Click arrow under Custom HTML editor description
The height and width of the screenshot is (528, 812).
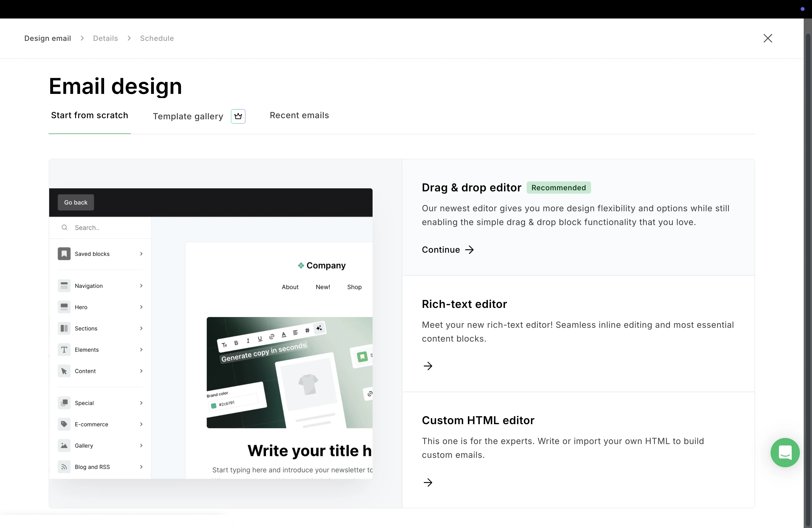point(428,482)
